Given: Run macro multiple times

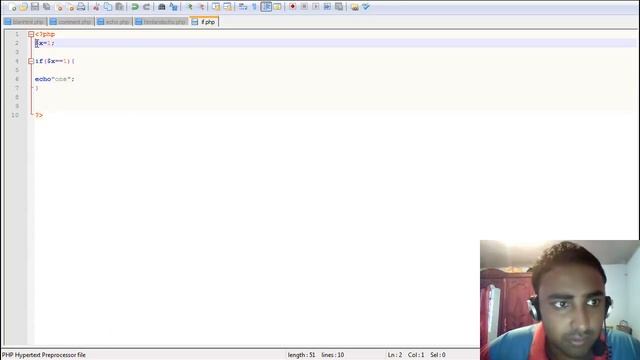Looking at the screenshot, I should click(327, 7).
